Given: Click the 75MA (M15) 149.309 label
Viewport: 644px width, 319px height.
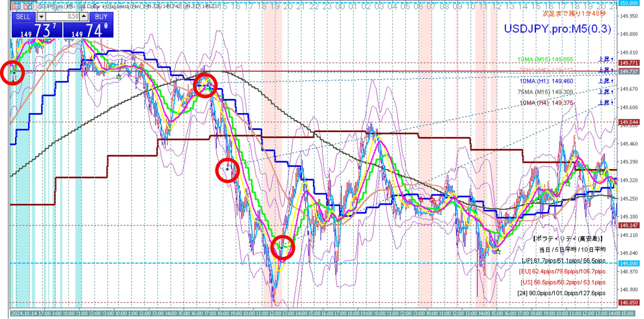Looking at the screenshot, I should (x=545, y=92).
